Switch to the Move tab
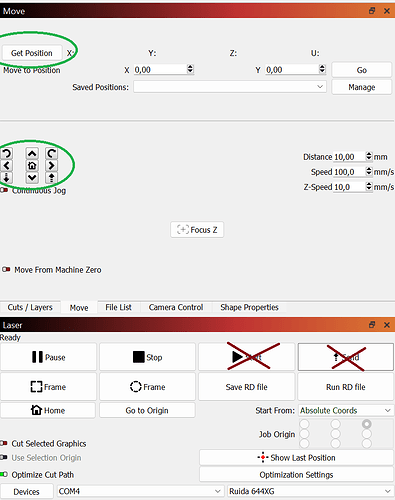 79,308
